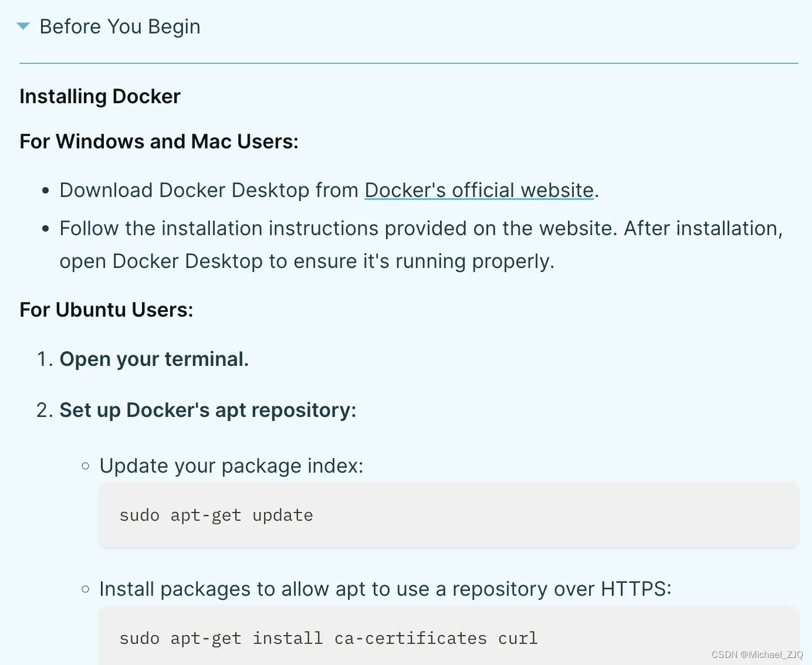Click the sudo apt-get install ca-certificates curl code
Image resolution: width=812 pixels, height=665 pixels.
328,638
